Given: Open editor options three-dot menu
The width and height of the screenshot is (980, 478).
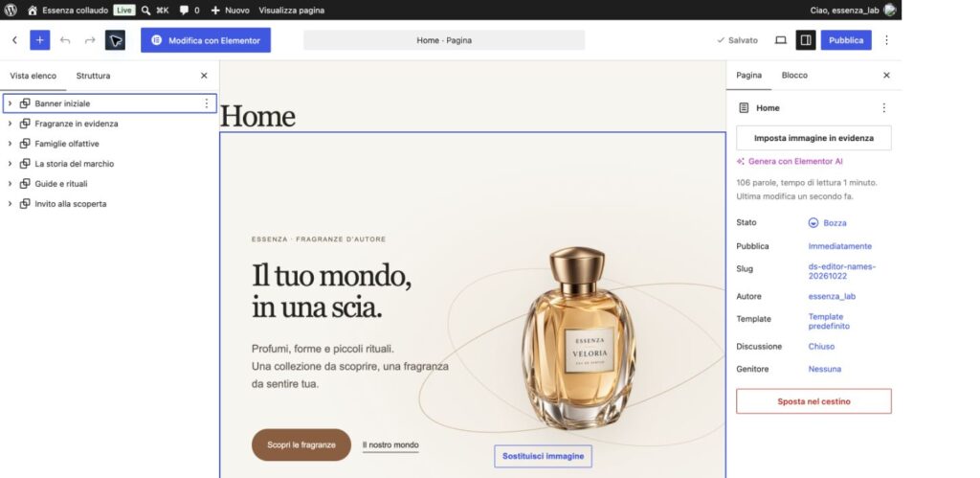Looking at the screenshot, I should (x=886, y=40).
